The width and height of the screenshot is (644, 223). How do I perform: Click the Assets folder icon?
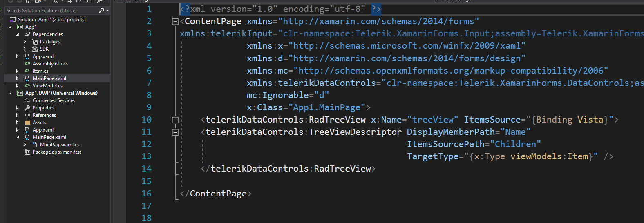(x=27, y=123)
